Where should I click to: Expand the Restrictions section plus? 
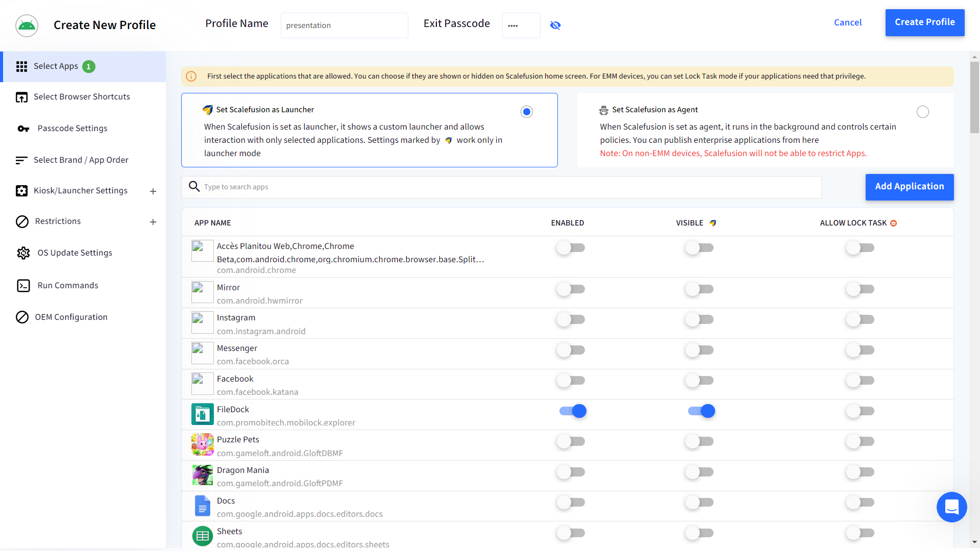[153, 222]
